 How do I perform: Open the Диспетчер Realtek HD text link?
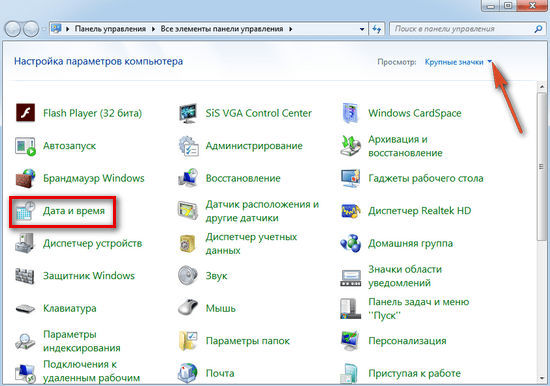pos(420,211)
